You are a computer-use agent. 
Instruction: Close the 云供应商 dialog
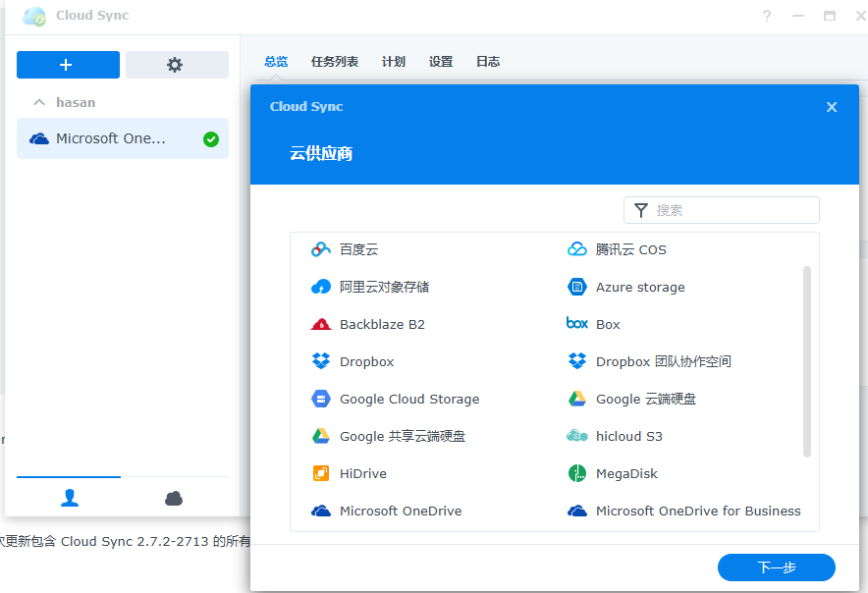pos(832,107)
